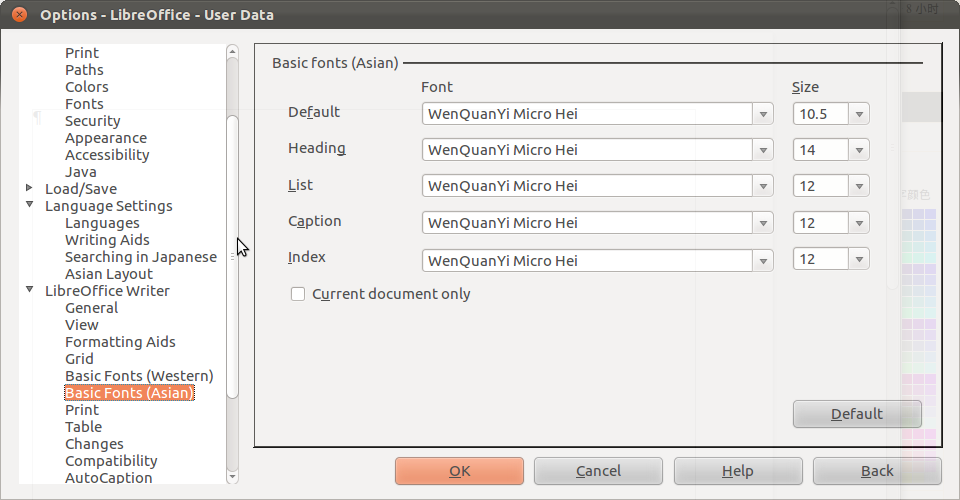Click the tree scrollbar up arrow
Screen dimensions: 960x500
click(x=232, y=51)
